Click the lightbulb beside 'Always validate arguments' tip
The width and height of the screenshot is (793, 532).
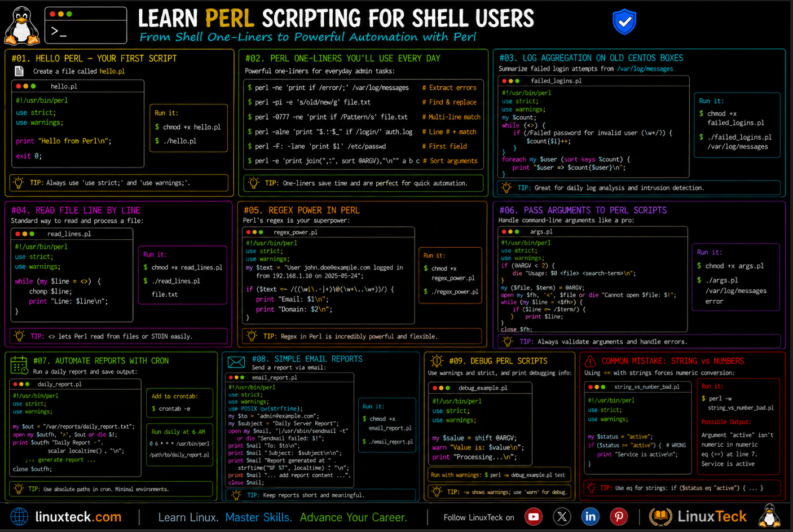coord(508,341)
